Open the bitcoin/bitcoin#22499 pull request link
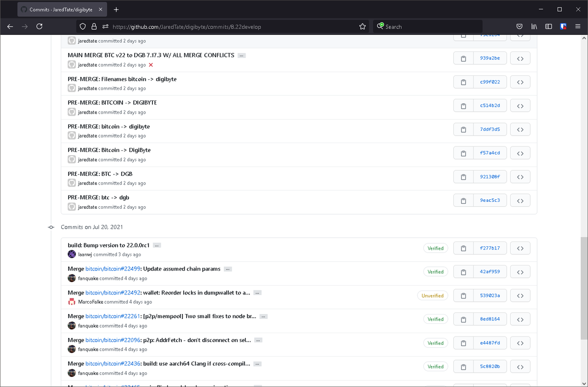This screenshot has width=588, height=387. 113,269
